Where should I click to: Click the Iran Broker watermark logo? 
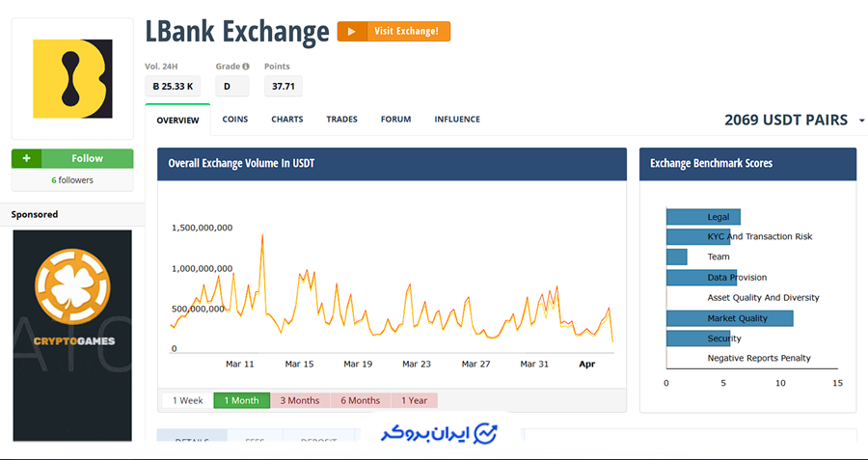tap(439, 433)
